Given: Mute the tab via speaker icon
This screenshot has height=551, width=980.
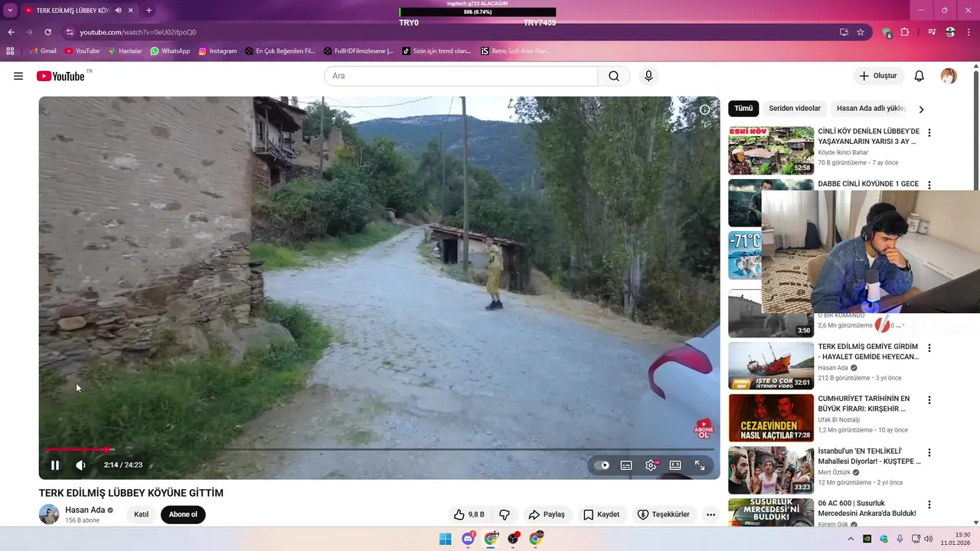Looking at the screenshot, I should point(119,11).
